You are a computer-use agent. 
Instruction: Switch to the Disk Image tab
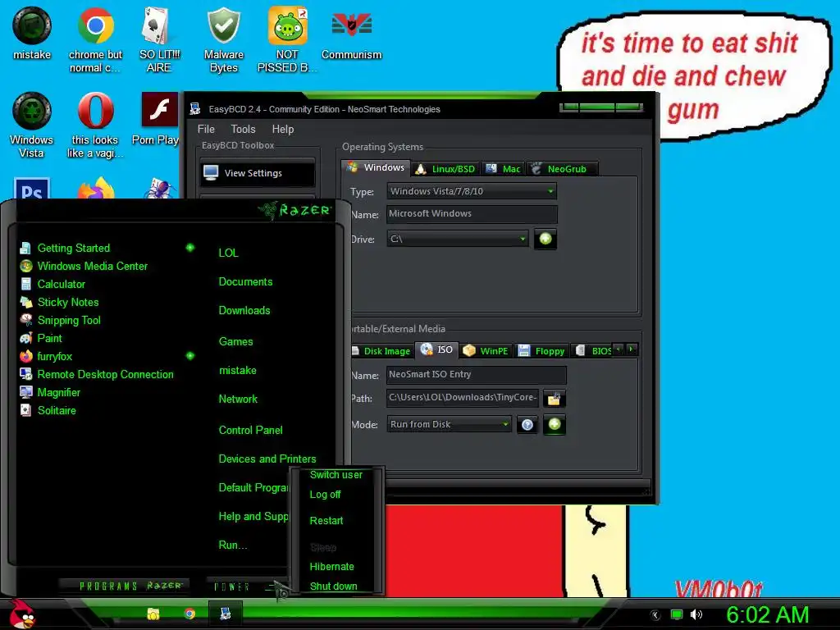[x=382, y=351]
